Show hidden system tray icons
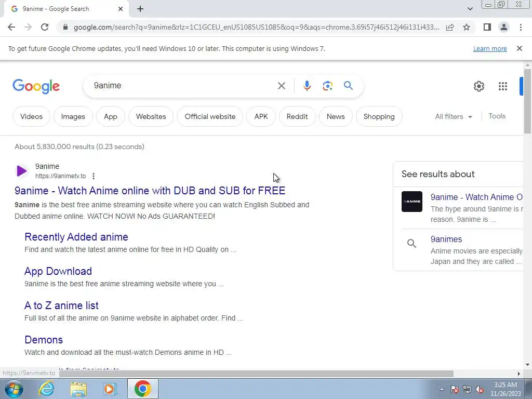Screen dimensions: 532x399 pos(442,389)
